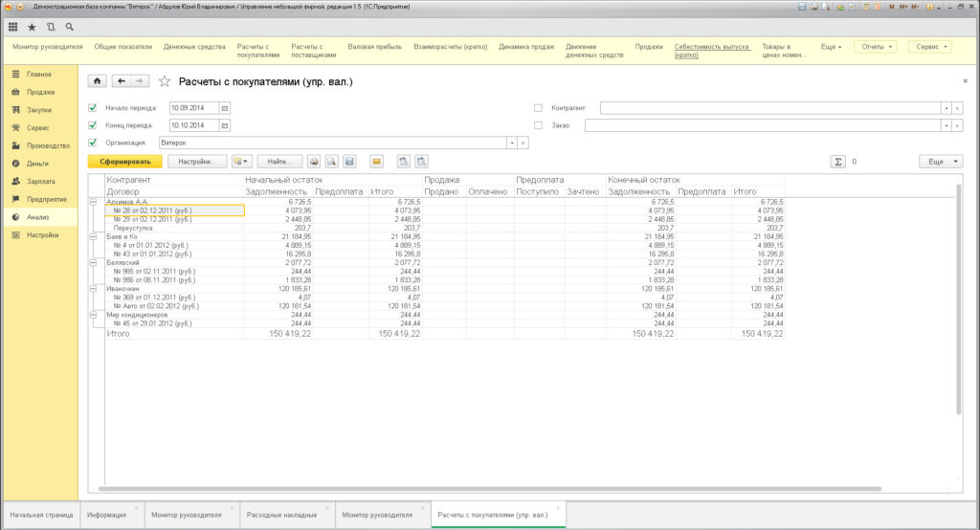Send report by e-mail envelope icon

376,162
